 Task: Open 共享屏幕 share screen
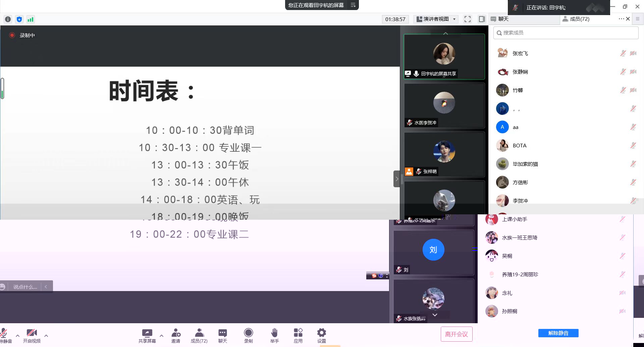pos(147,336)
